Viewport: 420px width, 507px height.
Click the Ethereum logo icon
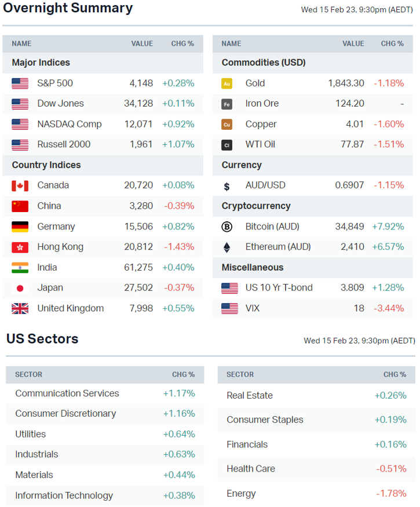coord(227,247)
